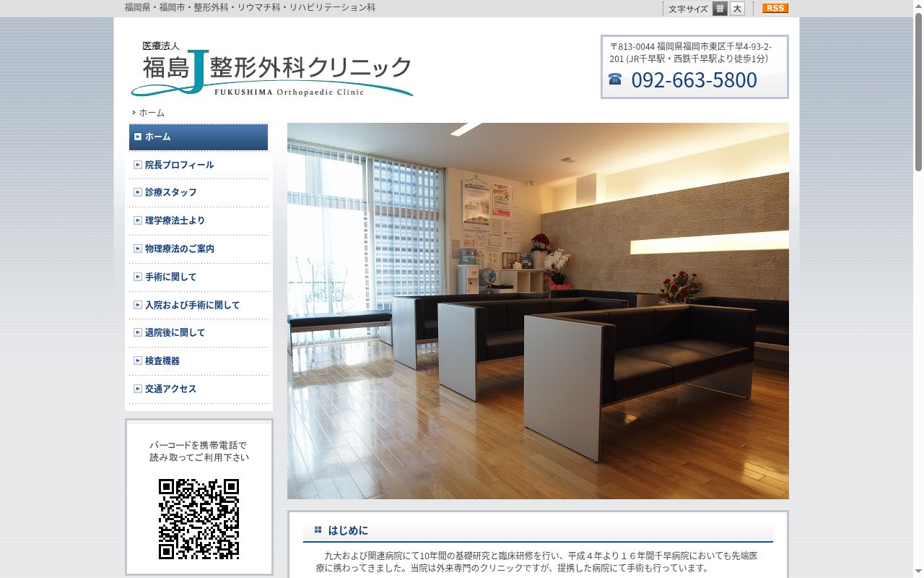Image resolution: width=924 pixels, height=578 pixels.
Task: Click the 文字サイズ label
Action: pos(688,9)
